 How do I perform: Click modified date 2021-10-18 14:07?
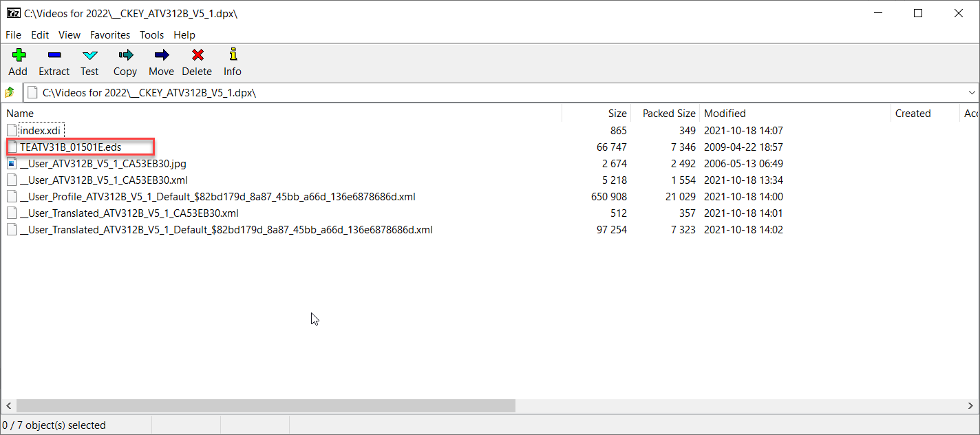(743, 131)
